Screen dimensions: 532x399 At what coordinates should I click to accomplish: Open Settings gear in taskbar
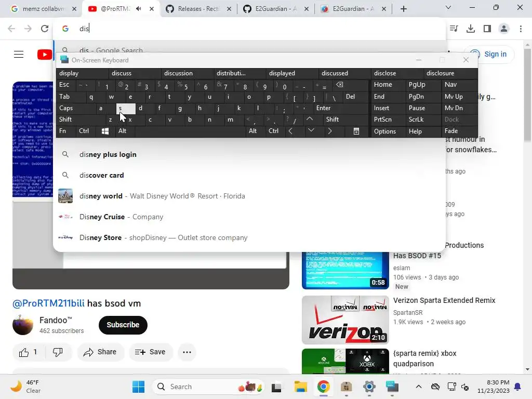[x=369, y=387]
